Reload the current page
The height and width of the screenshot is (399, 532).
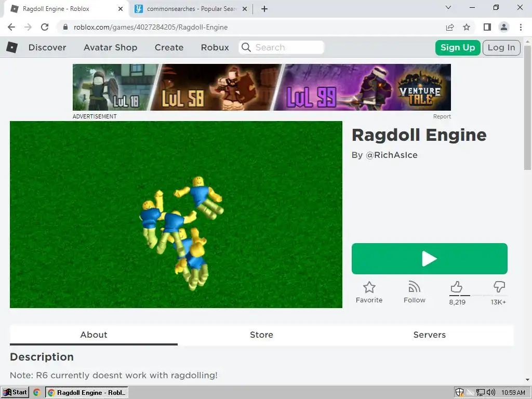click(45, 27)
